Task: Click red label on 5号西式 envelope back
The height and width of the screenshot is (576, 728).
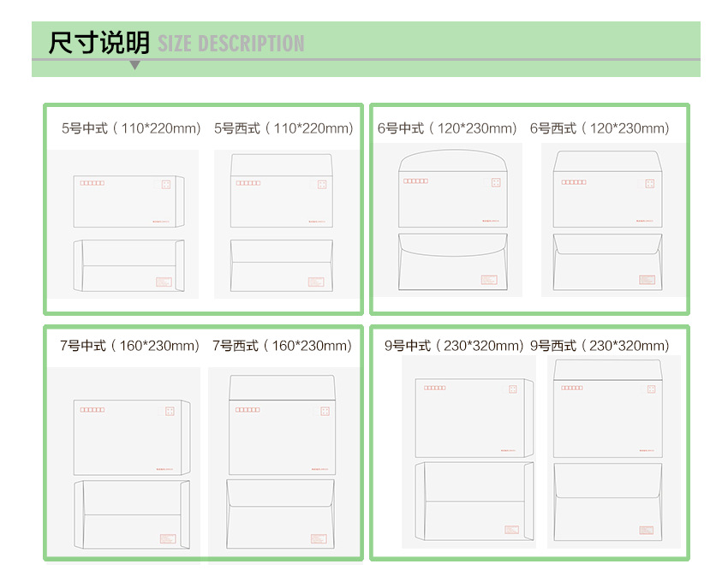Action: (x=316, y=282)
